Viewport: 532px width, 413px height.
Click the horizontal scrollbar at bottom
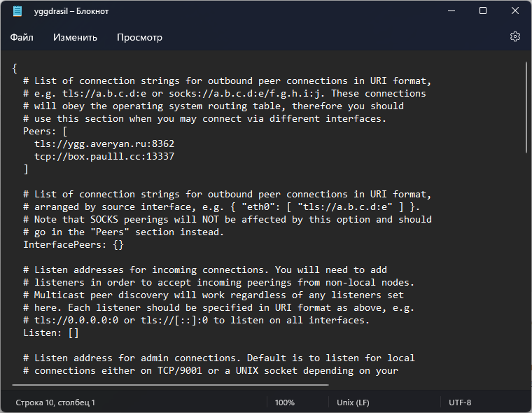171,384
